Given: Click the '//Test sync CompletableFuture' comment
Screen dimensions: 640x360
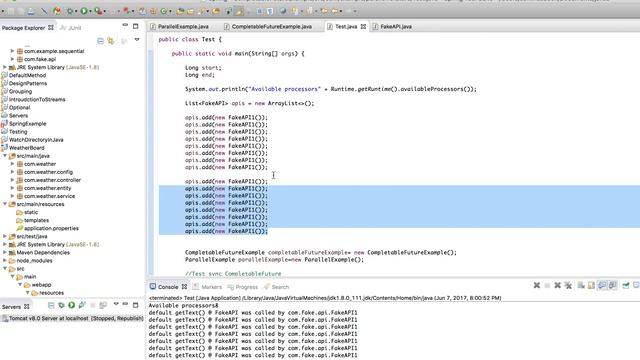Looking at the screenshot, I should tap(233, 273).
